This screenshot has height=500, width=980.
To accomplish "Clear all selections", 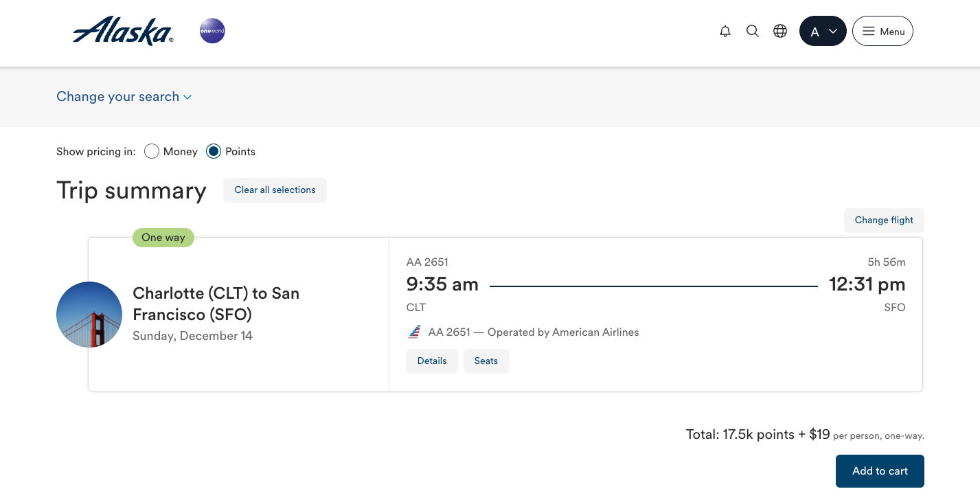I will (275, 190).
